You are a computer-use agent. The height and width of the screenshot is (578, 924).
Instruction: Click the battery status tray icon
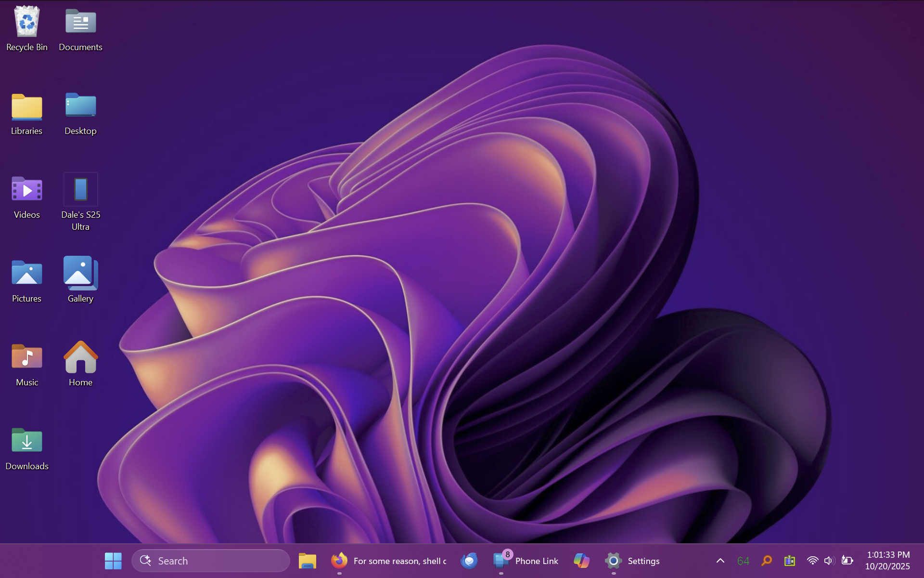[x=847, y=561]
